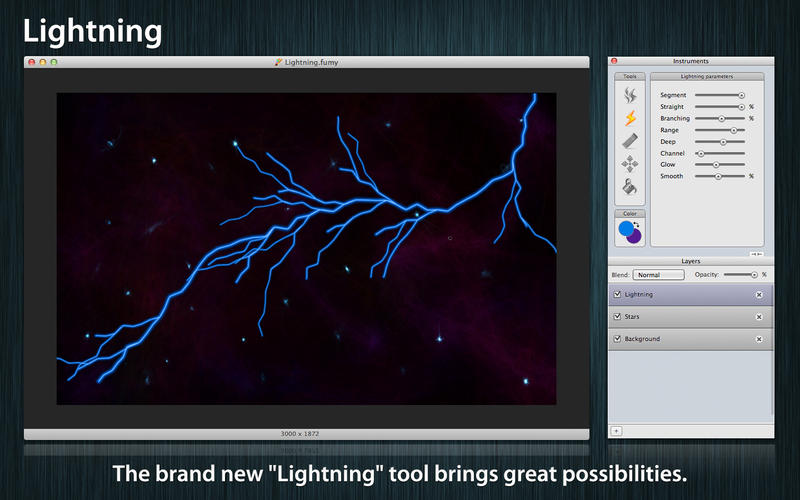Click the layer Opacity slider
Screen dimensions: 800x500
tap(752, 274)
